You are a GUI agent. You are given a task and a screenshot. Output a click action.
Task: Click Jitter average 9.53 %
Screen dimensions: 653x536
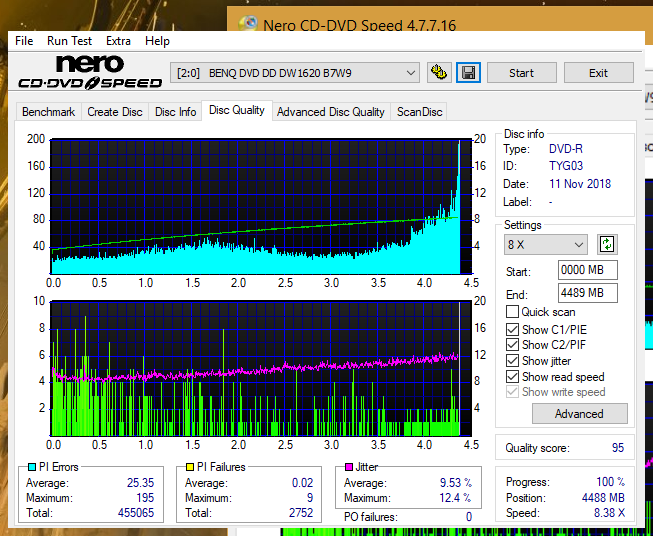[x=456, y=483]
